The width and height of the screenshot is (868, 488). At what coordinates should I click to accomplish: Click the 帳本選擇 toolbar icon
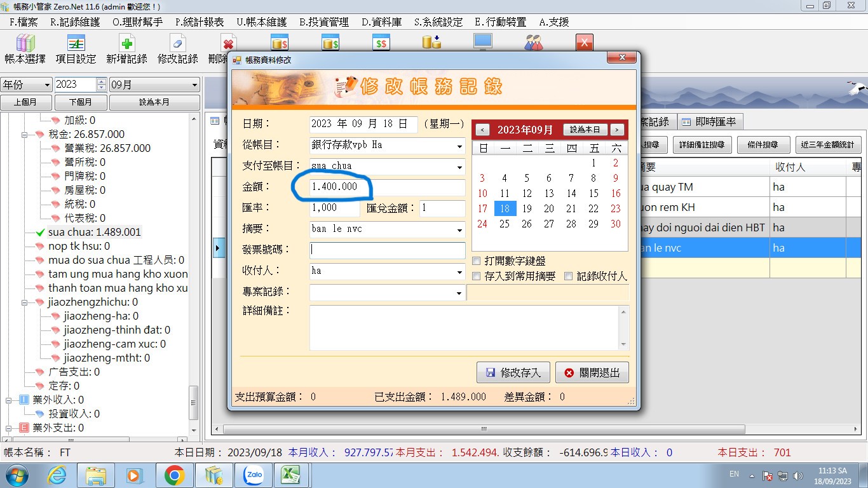[x=25, y=44]
